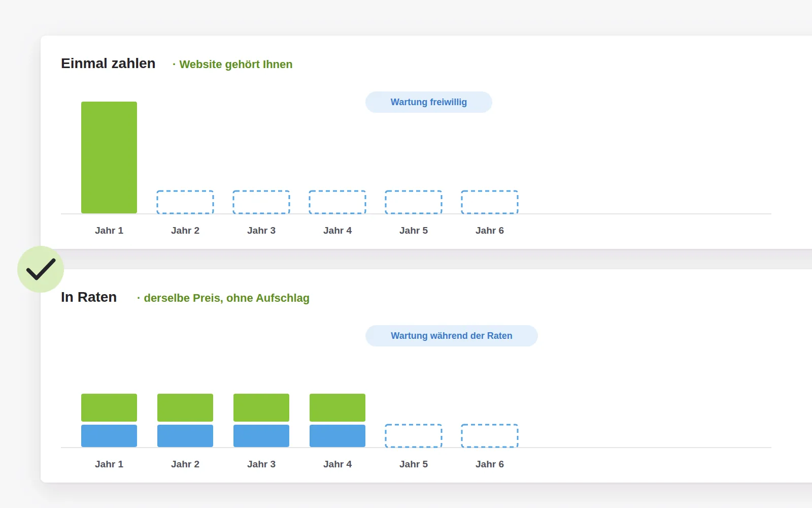Click the 'Wartung während der Raten' pill

[x=452, y=336]
